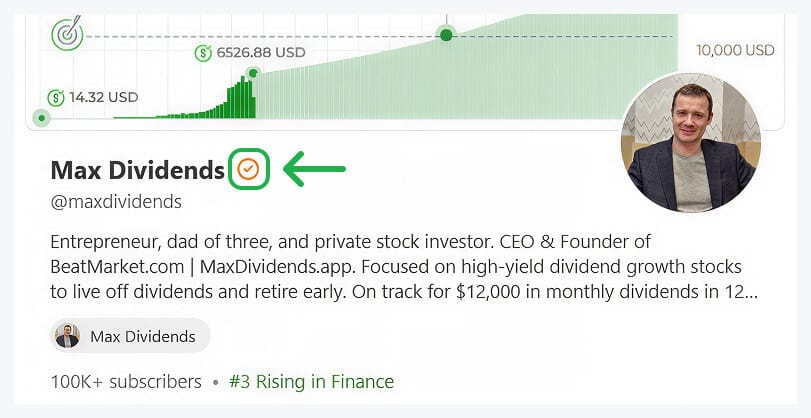Click the Max Dividends profile name heading
This screenshot has height=418, width=811.
138,170
